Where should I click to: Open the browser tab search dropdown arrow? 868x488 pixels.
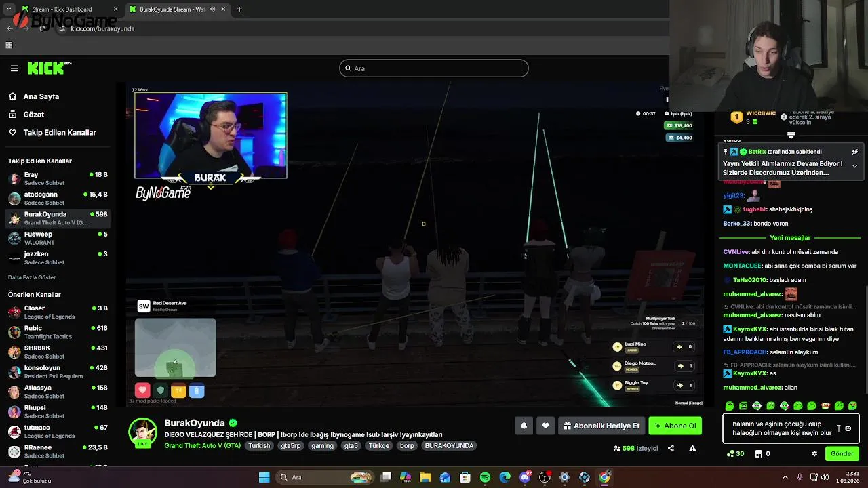coord(8,9)
